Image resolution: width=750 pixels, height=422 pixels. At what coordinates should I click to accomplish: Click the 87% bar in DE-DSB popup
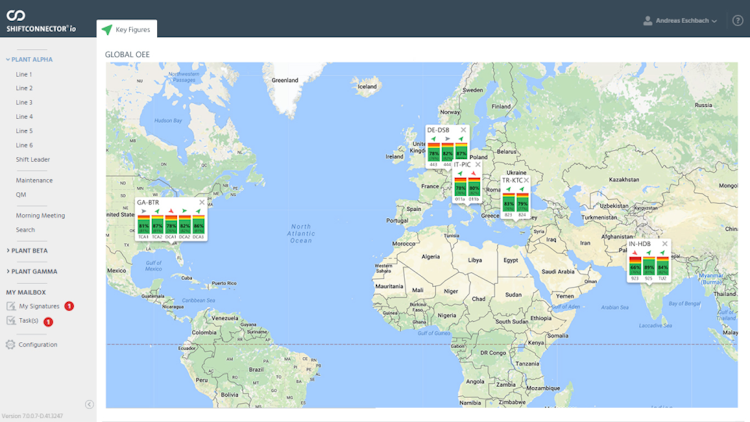coord(461,152)
